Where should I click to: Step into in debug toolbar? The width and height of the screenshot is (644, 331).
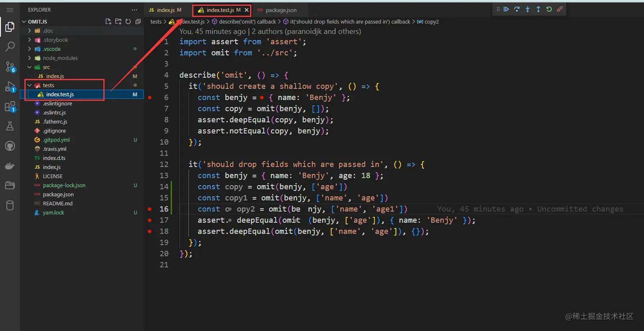click(528, 9)
